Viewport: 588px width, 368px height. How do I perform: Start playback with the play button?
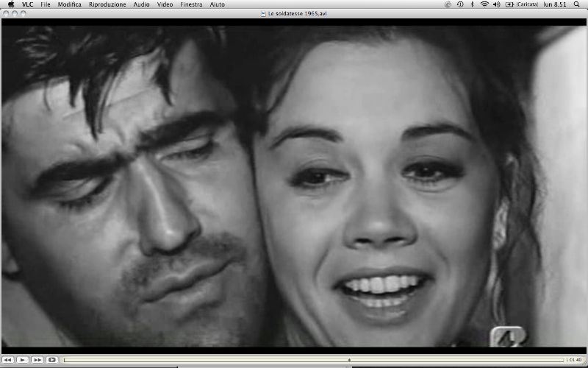[x=23, y=360]
